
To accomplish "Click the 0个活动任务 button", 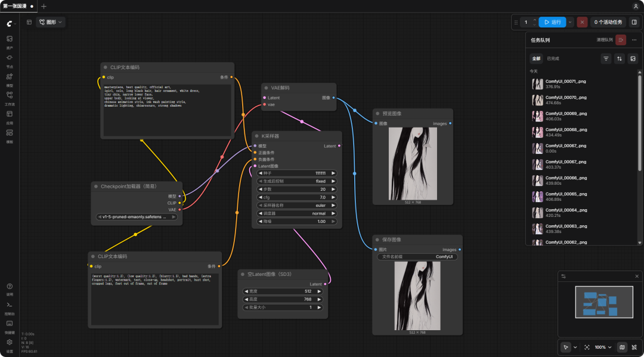I will point(608,22).
